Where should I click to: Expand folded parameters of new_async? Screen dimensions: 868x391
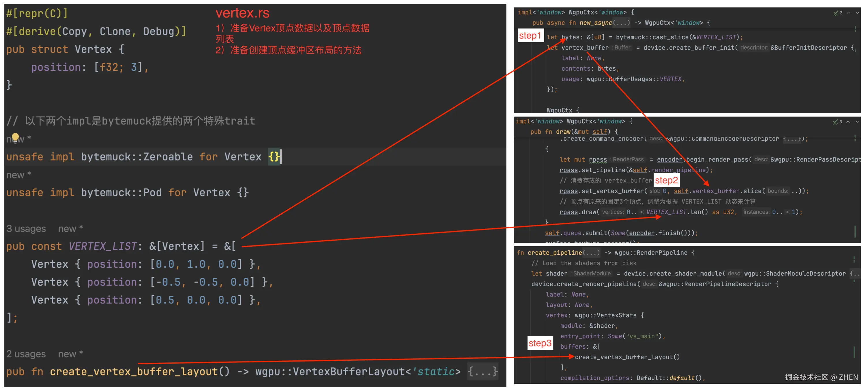coord(621,23)
